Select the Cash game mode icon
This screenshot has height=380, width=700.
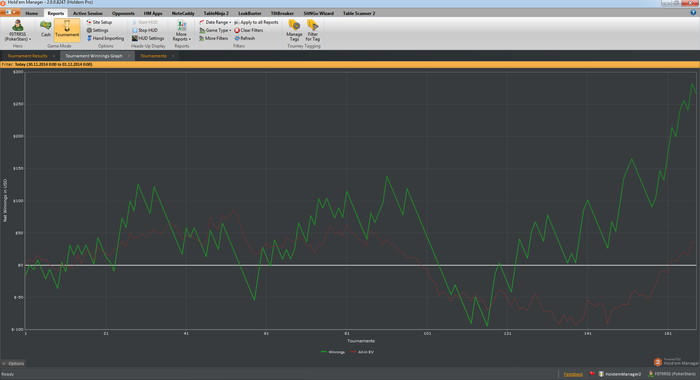pos(46,29)
